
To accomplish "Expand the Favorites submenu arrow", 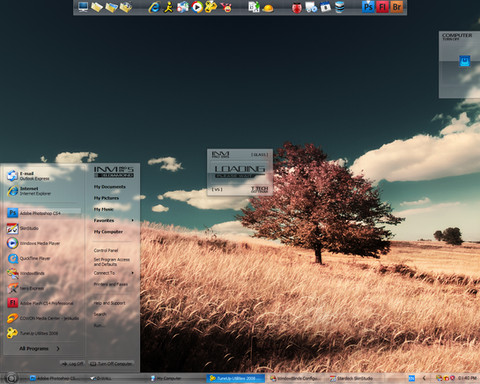I will coord(133,220).
